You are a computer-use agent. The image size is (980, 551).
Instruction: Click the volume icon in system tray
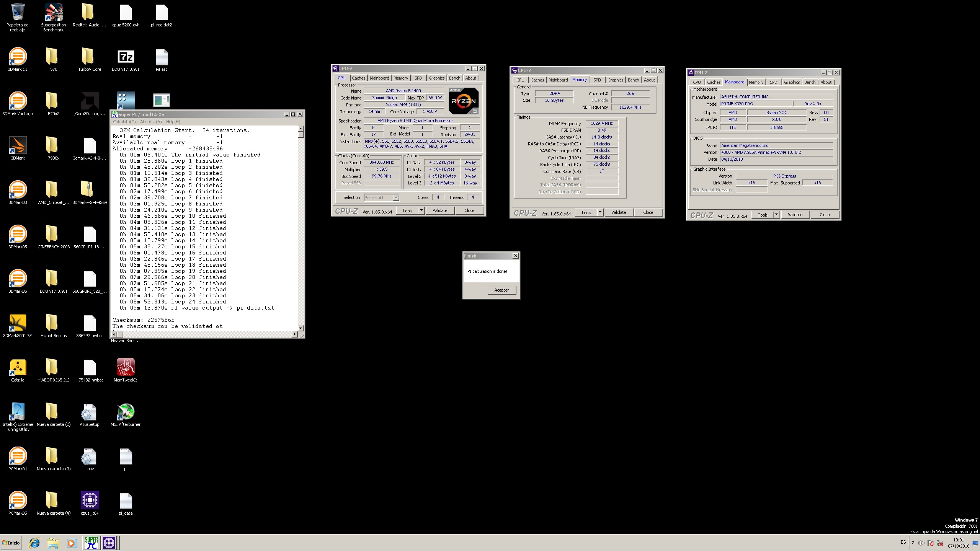pyautogui.click(x=921, y=543)
